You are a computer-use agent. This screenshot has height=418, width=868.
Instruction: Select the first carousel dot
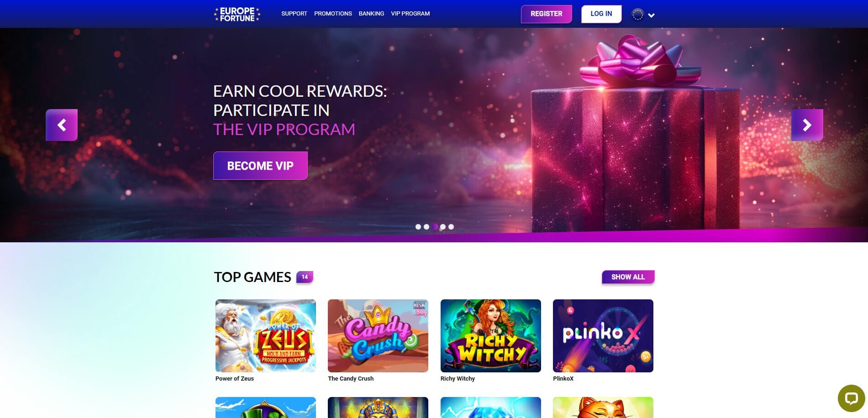[418, 227]
